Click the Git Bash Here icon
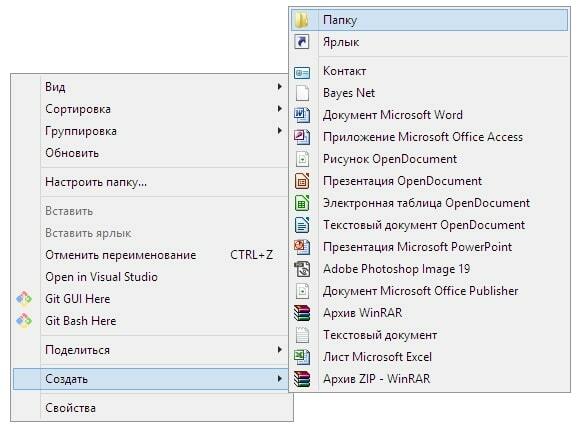580x436 pixels. click(x=24, y=321)
